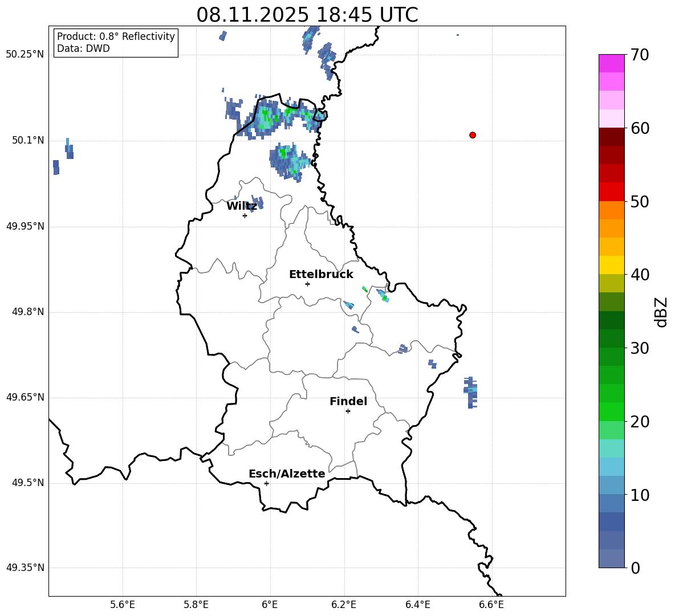
Task: Click the Product: 0.8° Reflectivity text
Action: point(116,36)
